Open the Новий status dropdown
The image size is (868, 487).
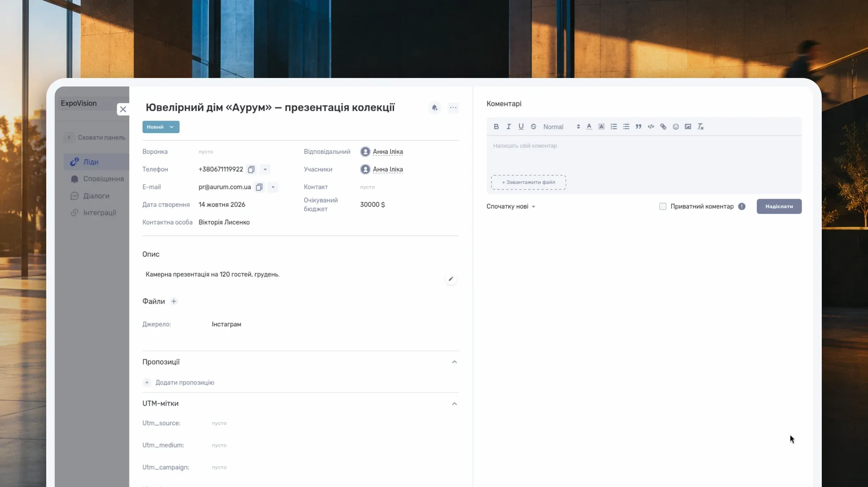click(x=161, y=127)
